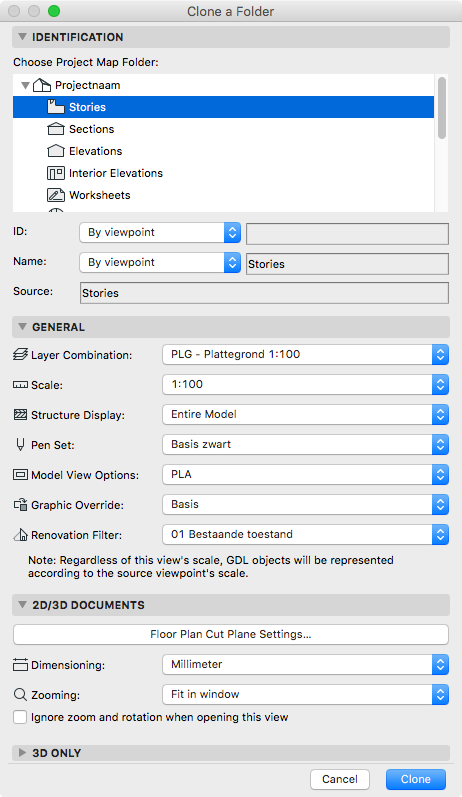Open the Layer Combination dropdown
This screenshot has width=462, height=797.
click(305, 355)
